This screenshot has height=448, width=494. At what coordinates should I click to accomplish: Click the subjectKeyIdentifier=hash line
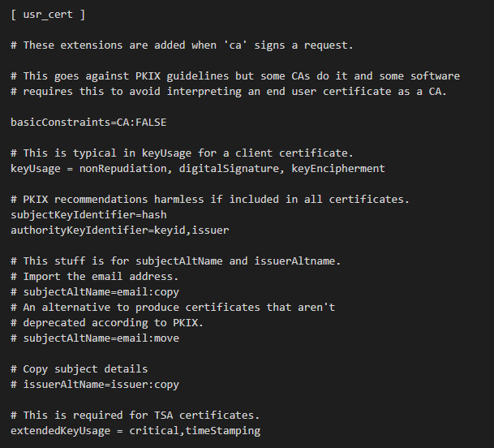point(88,215)
